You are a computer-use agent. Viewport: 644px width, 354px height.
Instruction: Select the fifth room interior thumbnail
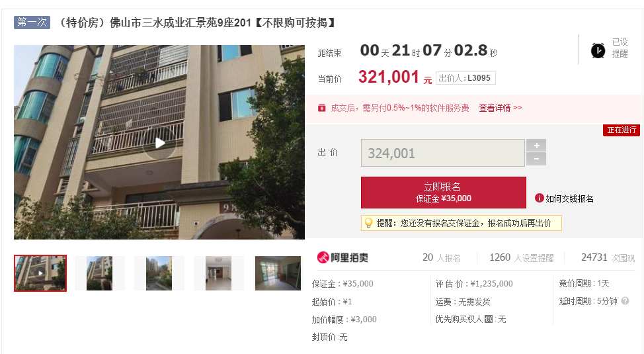coord(278,273)
